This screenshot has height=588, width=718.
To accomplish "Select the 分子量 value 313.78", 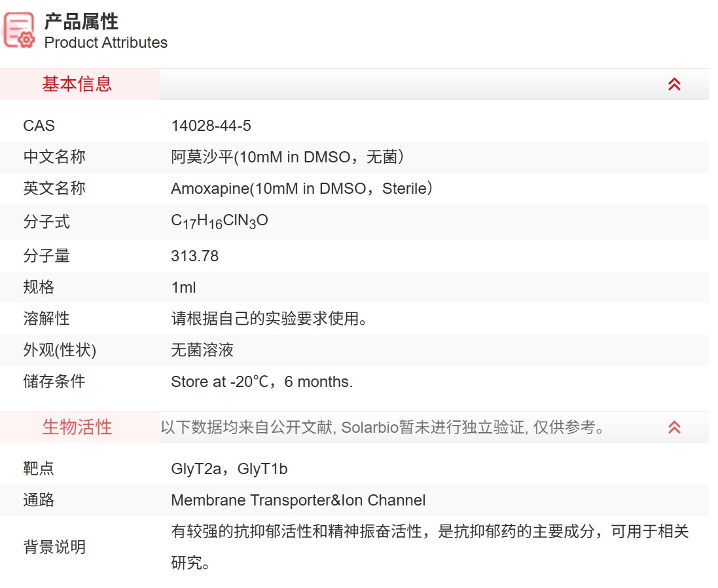I will pos(194,255).
